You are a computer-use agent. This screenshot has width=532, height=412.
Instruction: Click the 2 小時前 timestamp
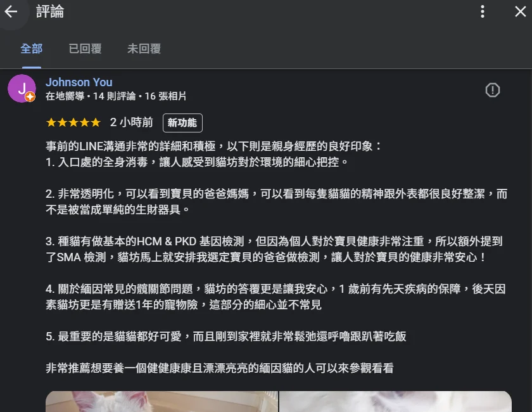(132, 122)
